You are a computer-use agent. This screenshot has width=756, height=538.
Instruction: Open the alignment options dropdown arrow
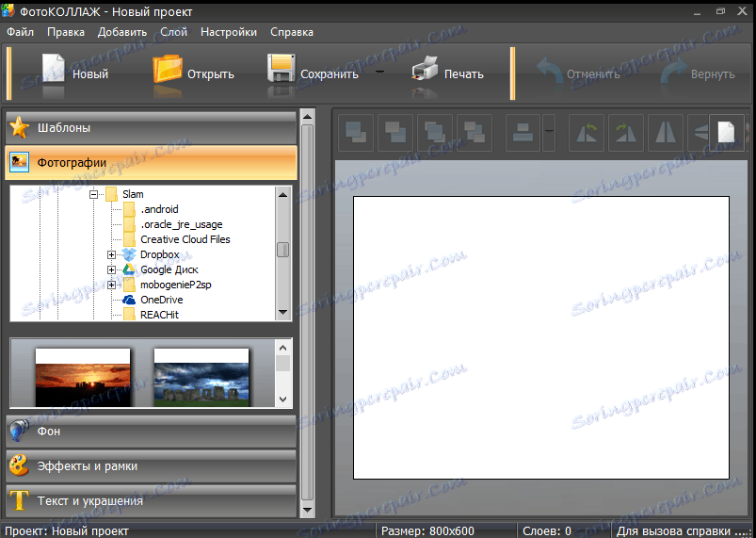click(549, 133)
